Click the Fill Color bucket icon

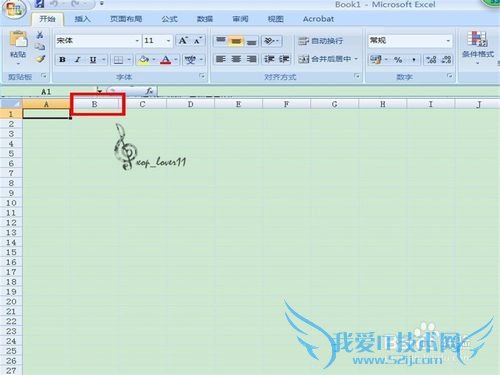pos(144,60)
